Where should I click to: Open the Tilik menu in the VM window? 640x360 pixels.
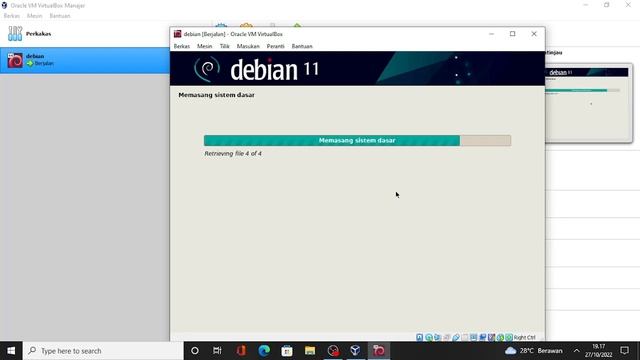(x=224, y=46)
